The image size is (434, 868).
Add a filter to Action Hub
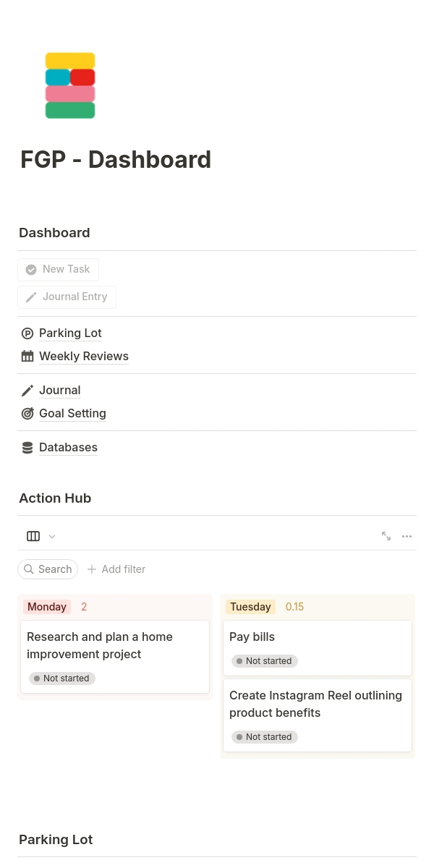tap(116, 569)
